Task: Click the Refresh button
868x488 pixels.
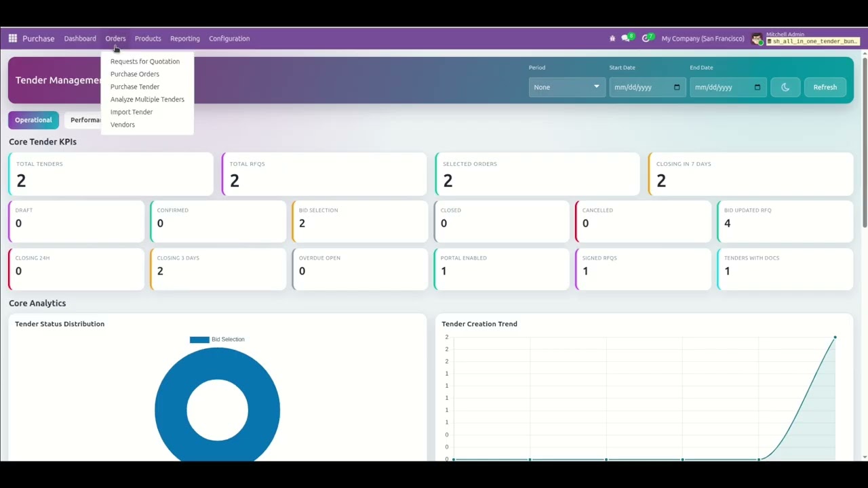Action: coord(825,87)
